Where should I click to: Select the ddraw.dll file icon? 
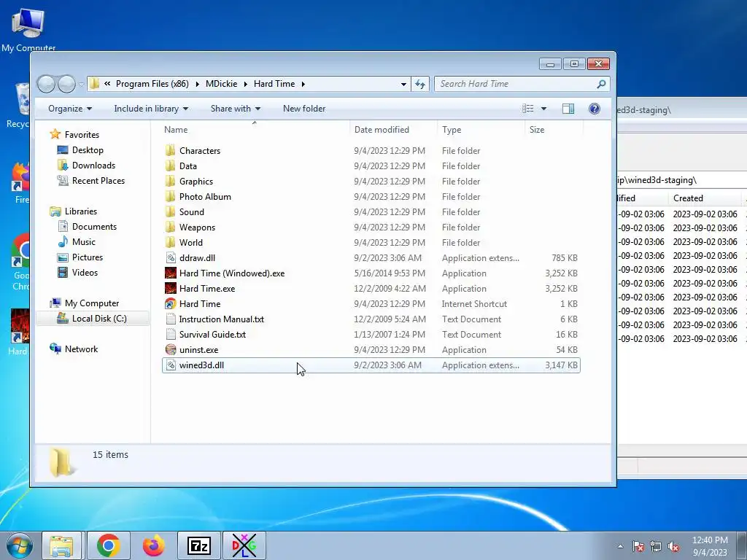[x=171, y=258]
